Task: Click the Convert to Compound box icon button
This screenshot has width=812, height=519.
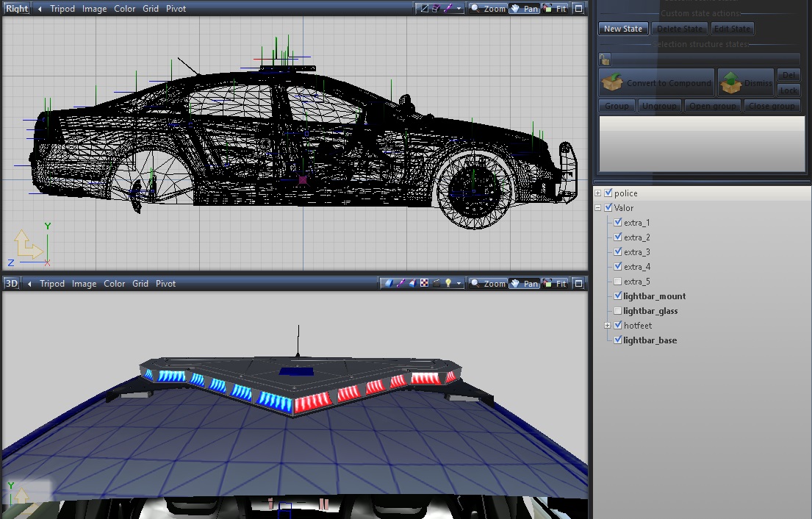Action: (656, 83)
